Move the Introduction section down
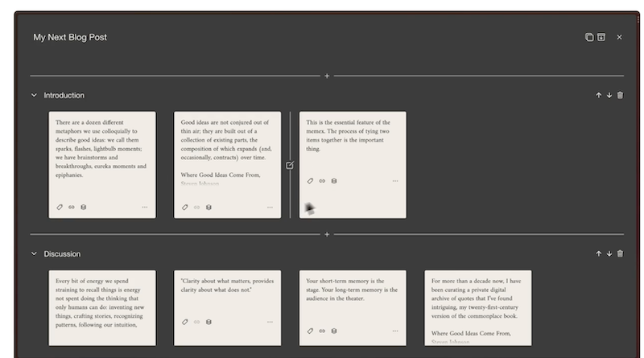The image size is (644, 358). (609, 95)
